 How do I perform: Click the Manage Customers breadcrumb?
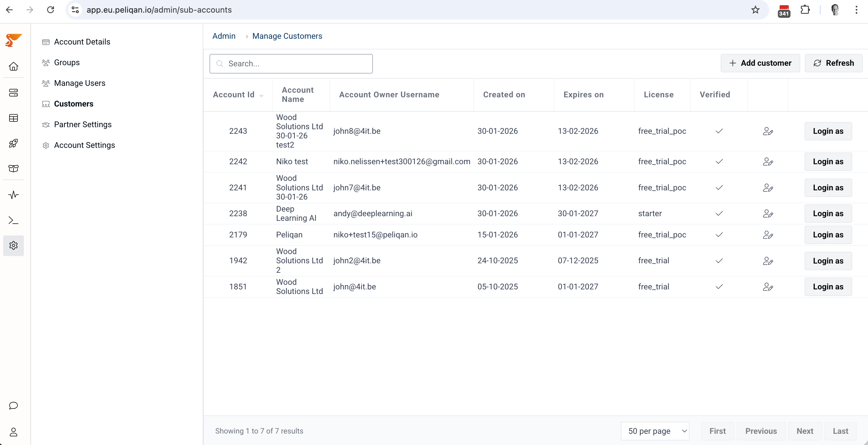point(287,36)
